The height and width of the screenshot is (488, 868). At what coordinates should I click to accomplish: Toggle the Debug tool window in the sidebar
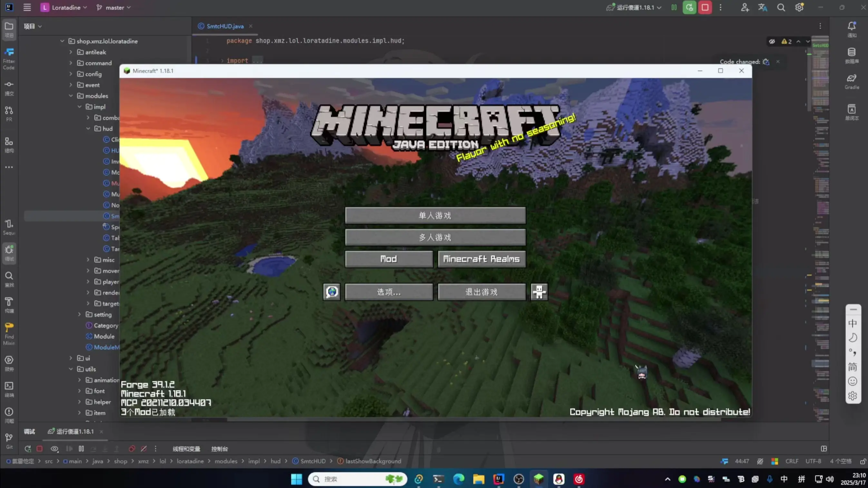pos(9,253)
